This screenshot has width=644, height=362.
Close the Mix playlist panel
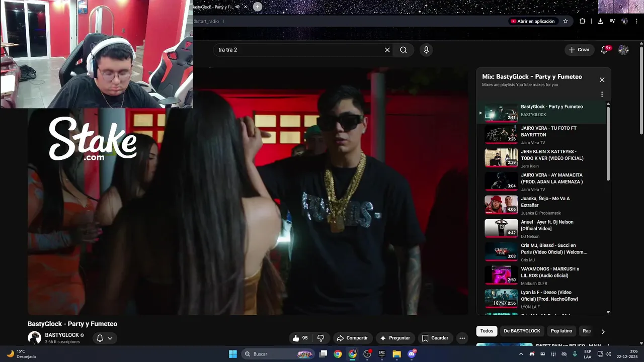point(602,80)
